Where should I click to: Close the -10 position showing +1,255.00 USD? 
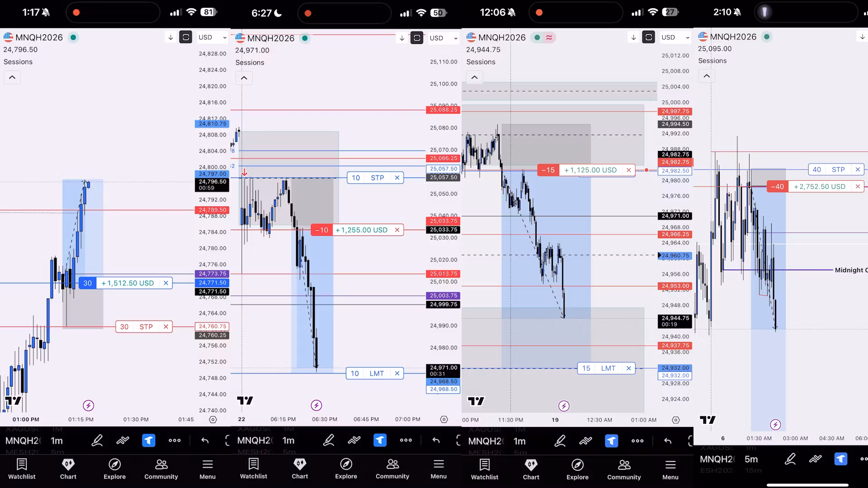[x=397, y=230]
